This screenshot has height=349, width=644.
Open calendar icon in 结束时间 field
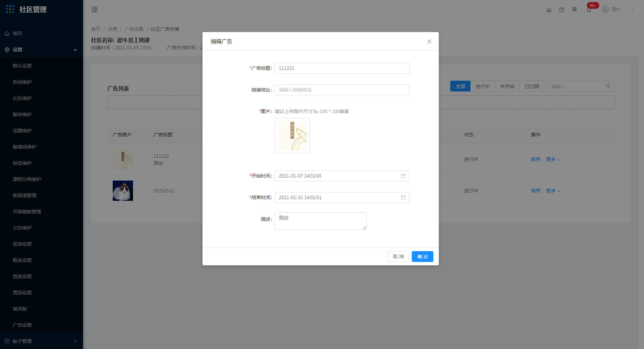pyautogui.click(x=403, y=197)
